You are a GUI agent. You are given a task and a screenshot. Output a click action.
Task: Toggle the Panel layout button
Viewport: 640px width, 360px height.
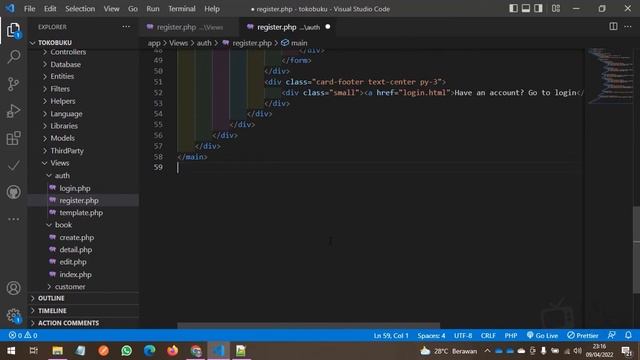[x=526, y=9]
